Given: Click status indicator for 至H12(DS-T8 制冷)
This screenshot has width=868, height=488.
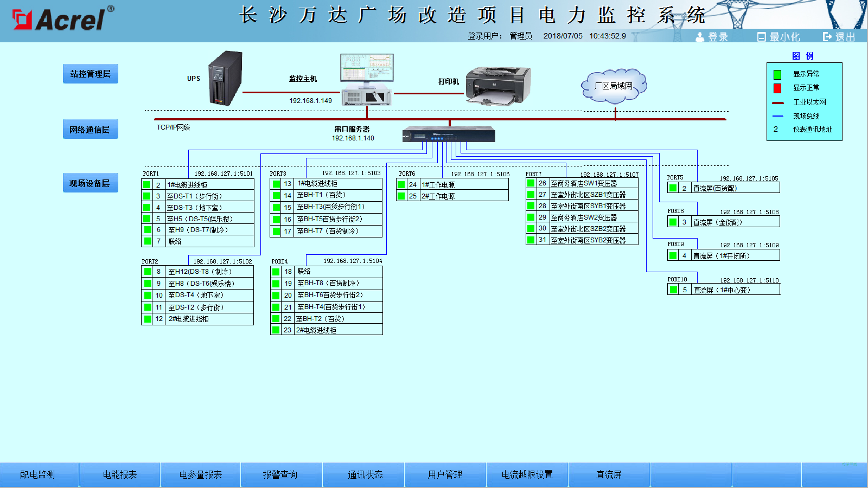Looking at the screenshot, I should (148, 272).
